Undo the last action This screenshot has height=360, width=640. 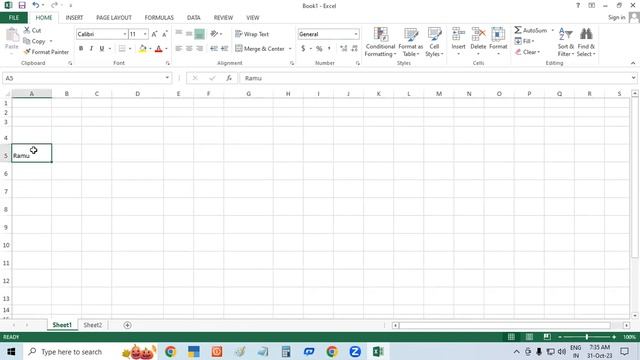(x=36, y=5)
